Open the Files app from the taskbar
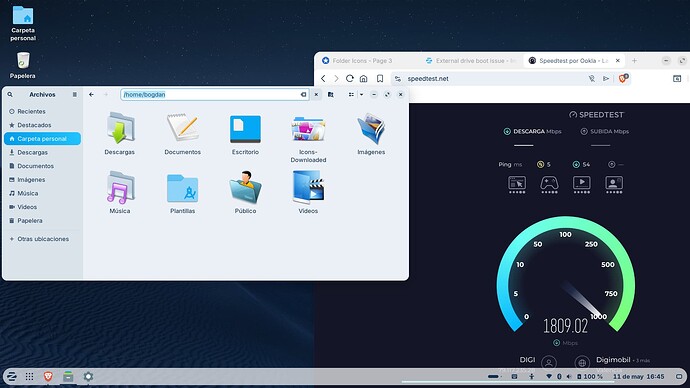 coord(68,376)
